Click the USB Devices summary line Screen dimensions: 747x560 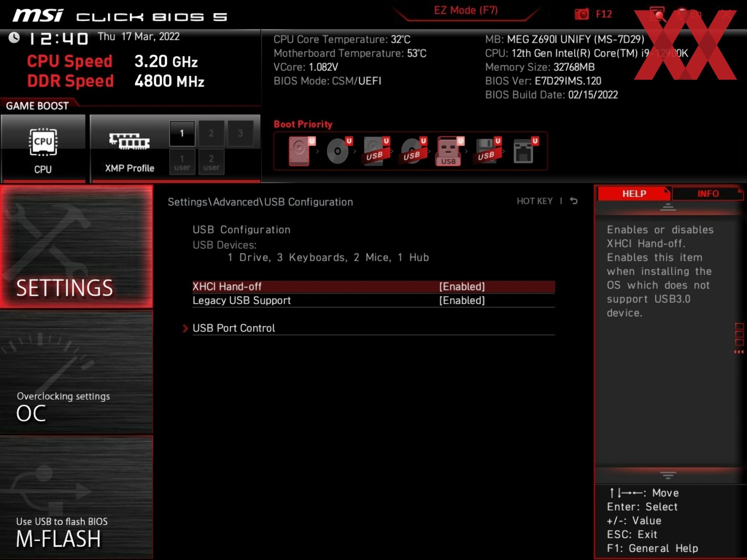click(x=328, y=257)
